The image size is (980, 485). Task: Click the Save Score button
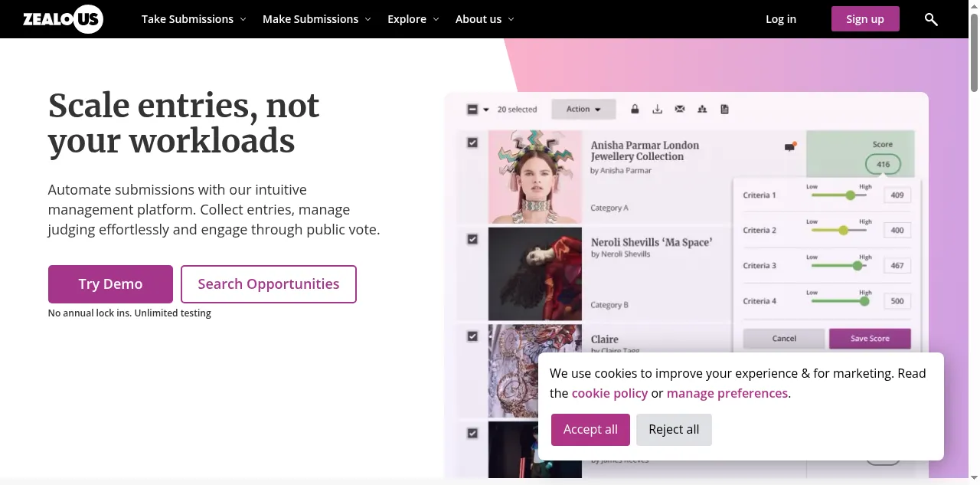[870, 339]
